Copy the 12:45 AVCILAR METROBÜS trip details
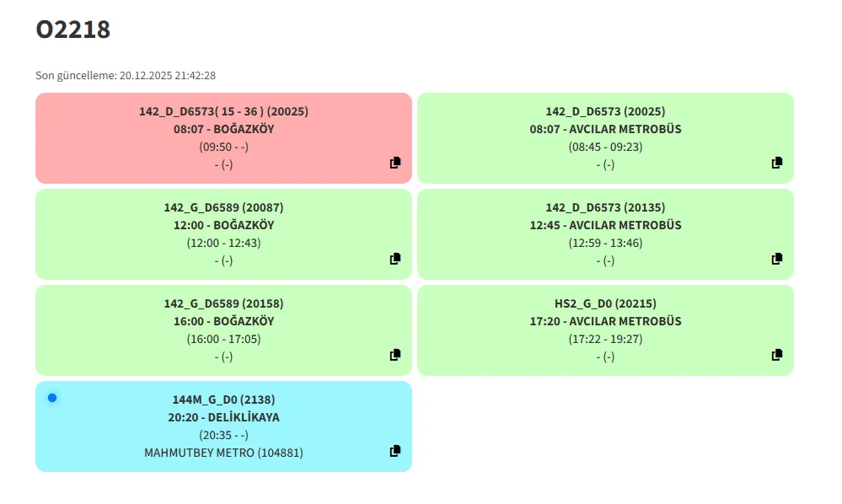The height and width of the screenshot is (504, 842). coord(777,259)
